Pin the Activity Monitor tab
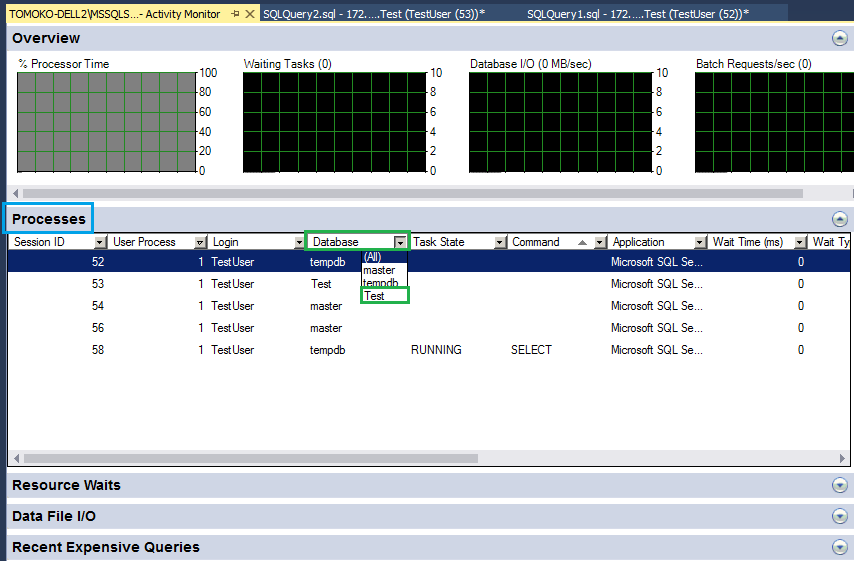This screenshot has height=561, width=854. pos(235,14)
